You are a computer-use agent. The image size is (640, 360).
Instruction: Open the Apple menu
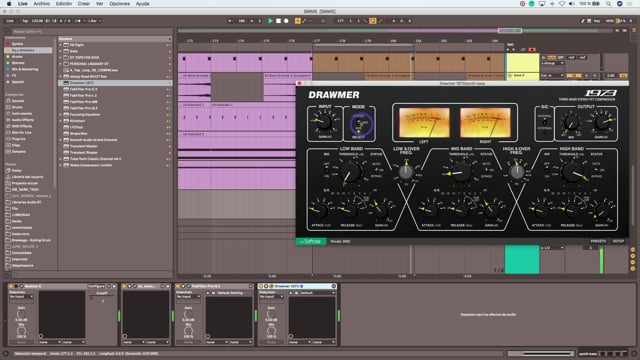[9, 4]
